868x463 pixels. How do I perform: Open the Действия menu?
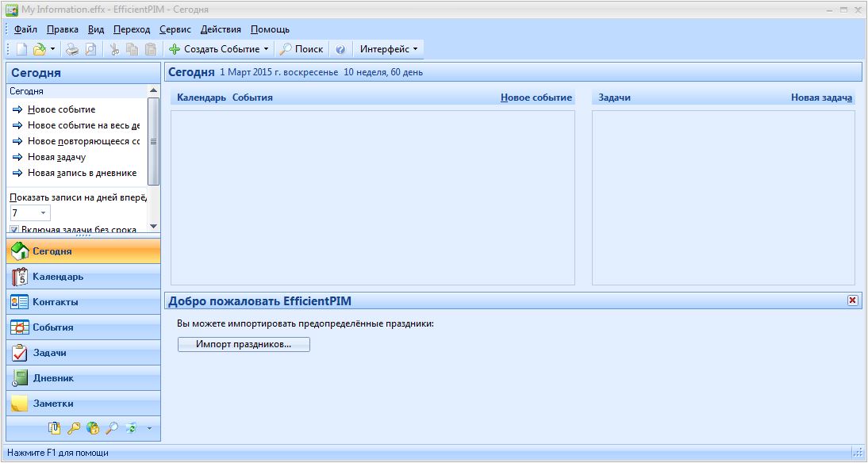pyautogui.click(x=221, y=29)
